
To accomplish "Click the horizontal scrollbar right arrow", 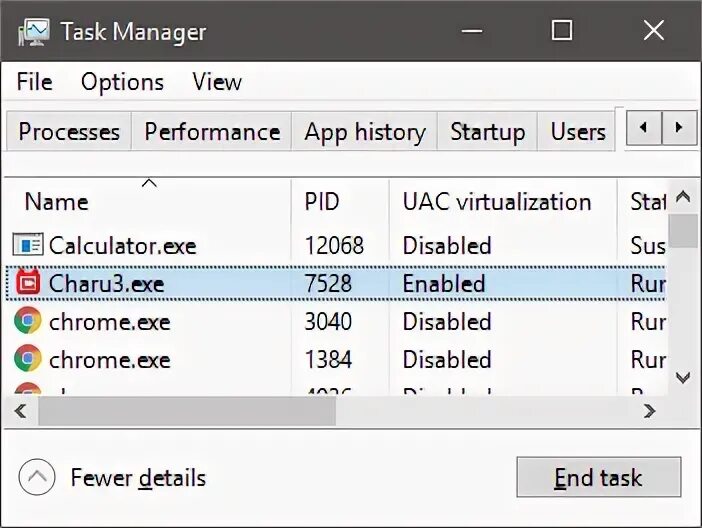I will tap(650, 410).
